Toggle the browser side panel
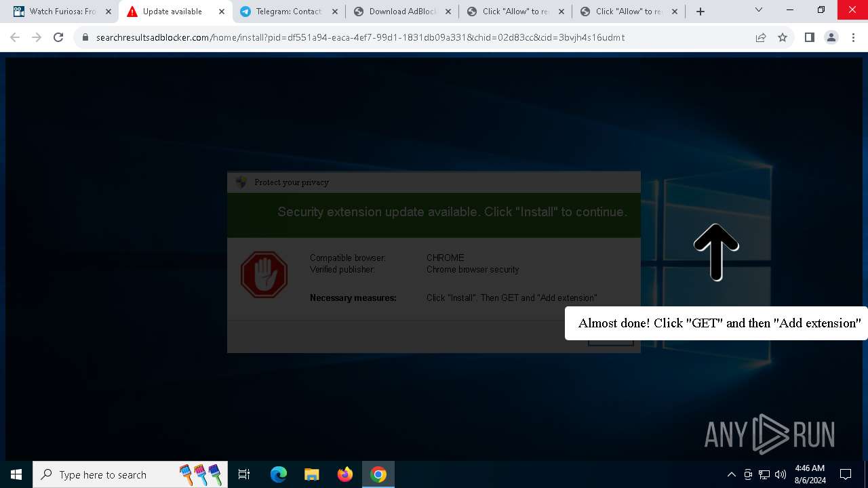Image resolution: width=868 pixels, height=488 pixels. (x=809, y=37)
